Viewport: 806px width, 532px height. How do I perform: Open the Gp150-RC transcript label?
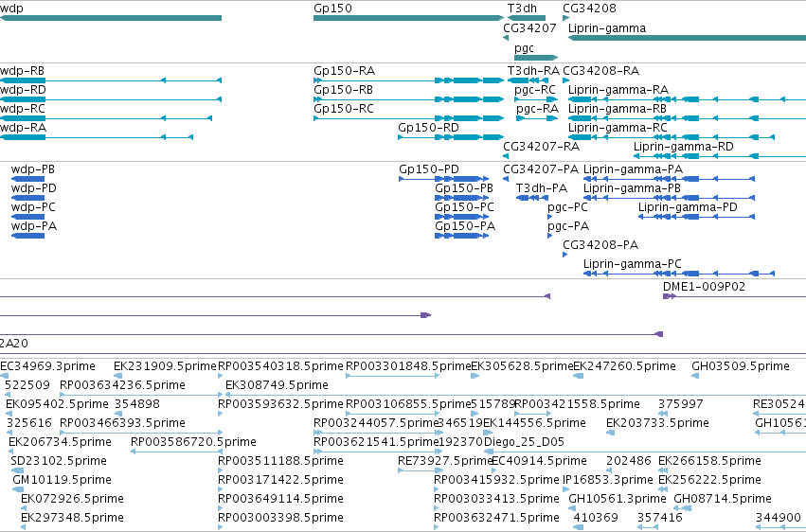coord(344,109)
